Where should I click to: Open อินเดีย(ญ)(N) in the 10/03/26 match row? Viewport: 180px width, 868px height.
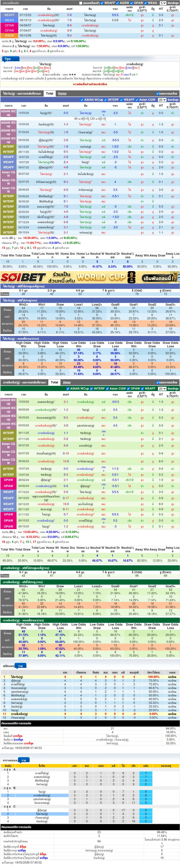tap(46, 124)
